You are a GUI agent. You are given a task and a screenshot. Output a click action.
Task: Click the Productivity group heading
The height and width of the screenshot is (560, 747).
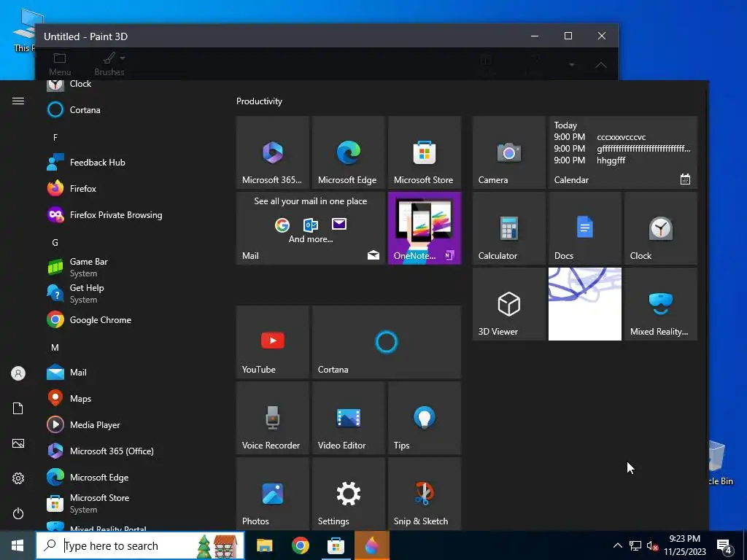(x=259, y=101)
